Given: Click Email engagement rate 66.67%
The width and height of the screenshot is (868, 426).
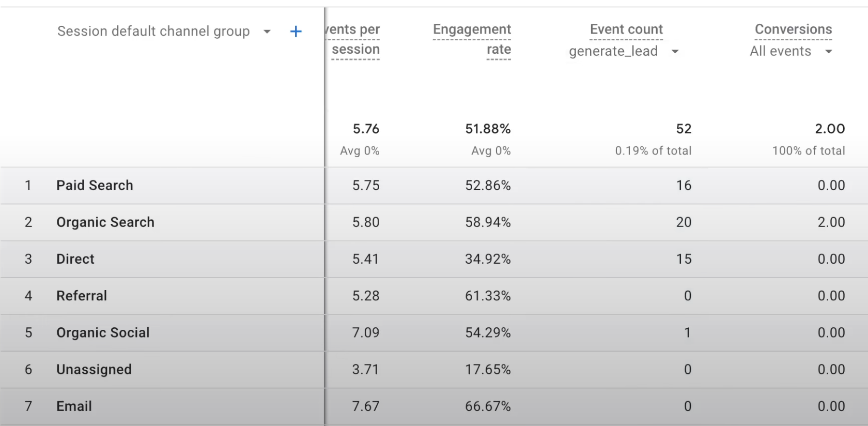Looking at the screenshot, I should (487, 406).
